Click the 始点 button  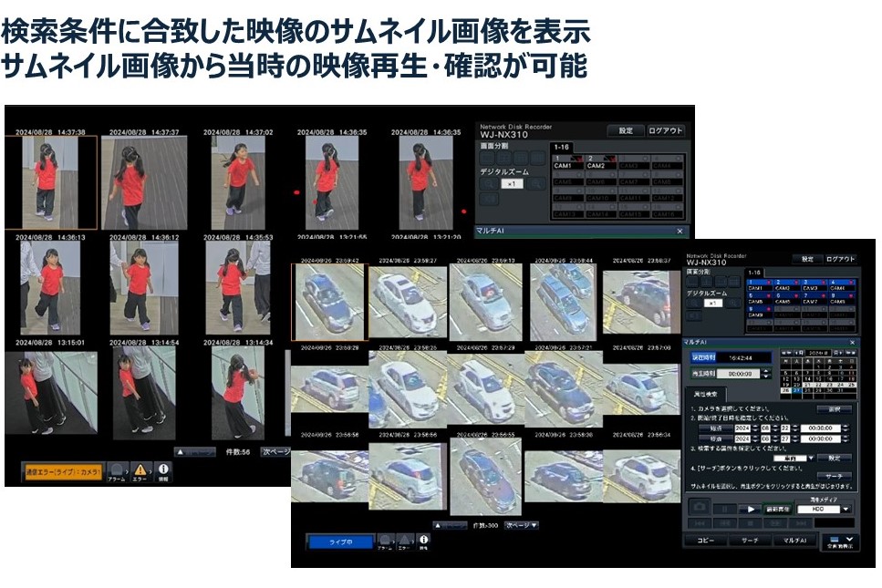point(715,428)
